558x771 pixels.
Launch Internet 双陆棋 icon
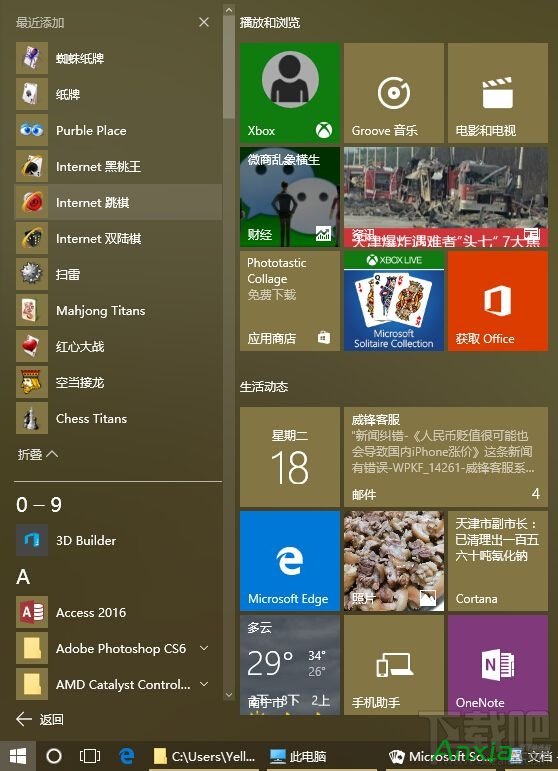coord(32,238)
